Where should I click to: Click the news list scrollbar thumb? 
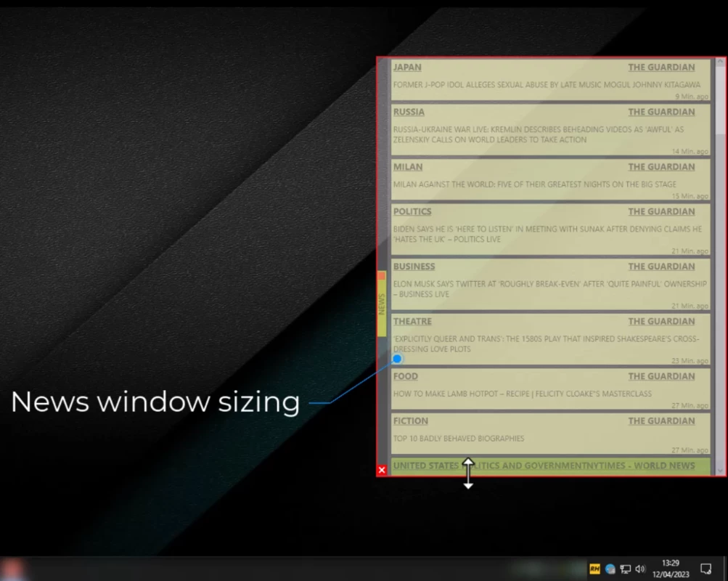click(x=720, y=99)
